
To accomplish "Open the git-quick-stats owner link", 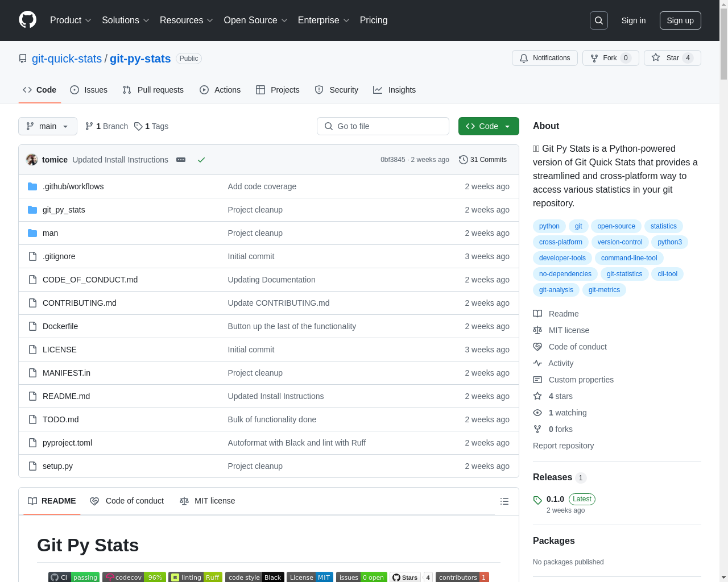I will click(67, 59).
